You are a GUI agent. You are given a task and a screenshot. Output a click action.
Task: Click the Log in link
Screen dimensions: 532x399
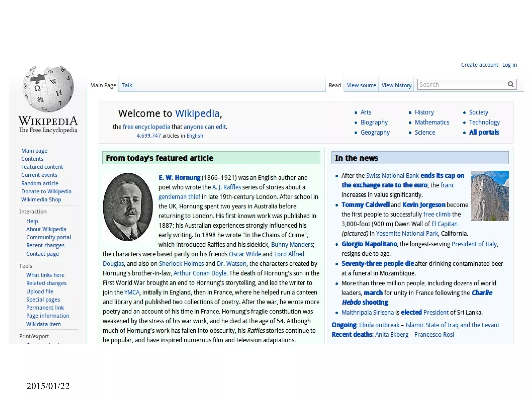509,65
